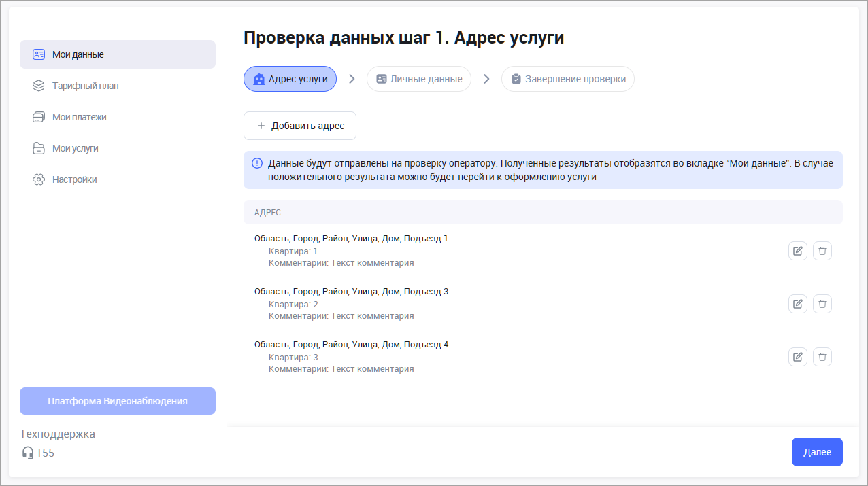The height and width of the screenshot is (486, 868).
Task: Edit the Подъезд 3 address entry
Action: click(x=798, y=304)
